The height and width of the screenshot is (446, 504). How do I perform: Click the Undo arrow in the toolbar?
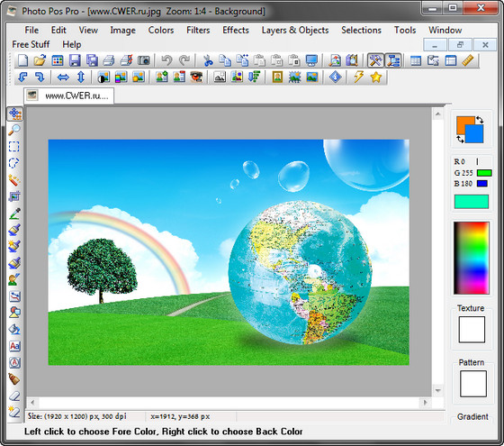(166, 60)
